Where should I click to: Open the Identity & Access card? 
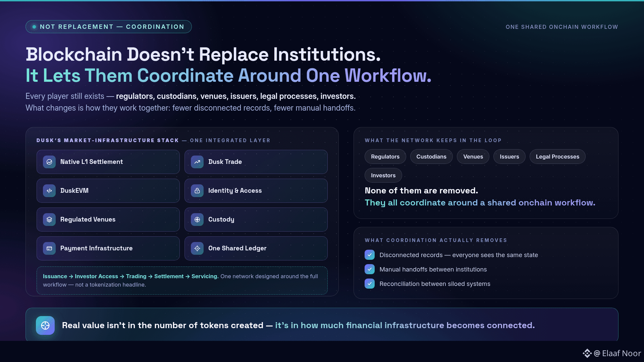[256, 191]
